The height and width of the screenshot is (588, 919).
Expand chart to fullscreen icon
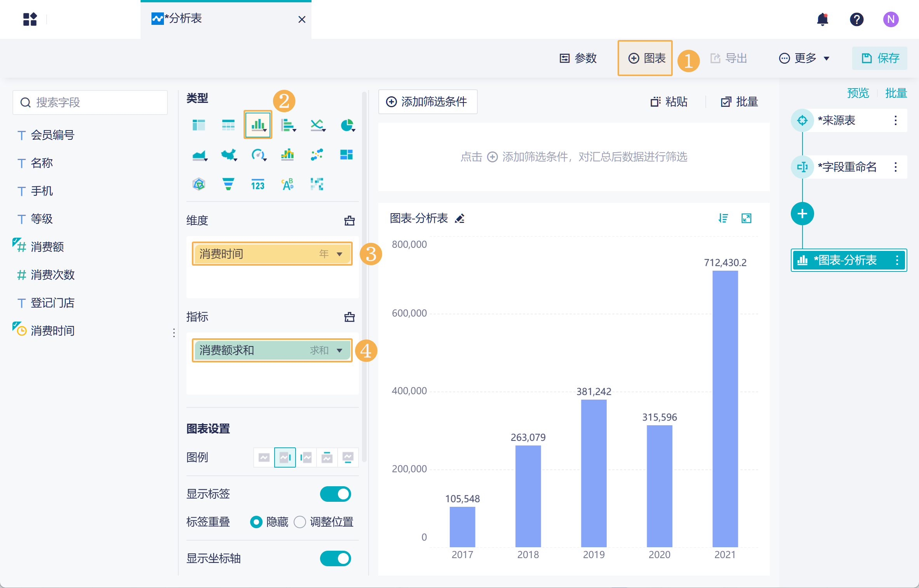(746, 218)
